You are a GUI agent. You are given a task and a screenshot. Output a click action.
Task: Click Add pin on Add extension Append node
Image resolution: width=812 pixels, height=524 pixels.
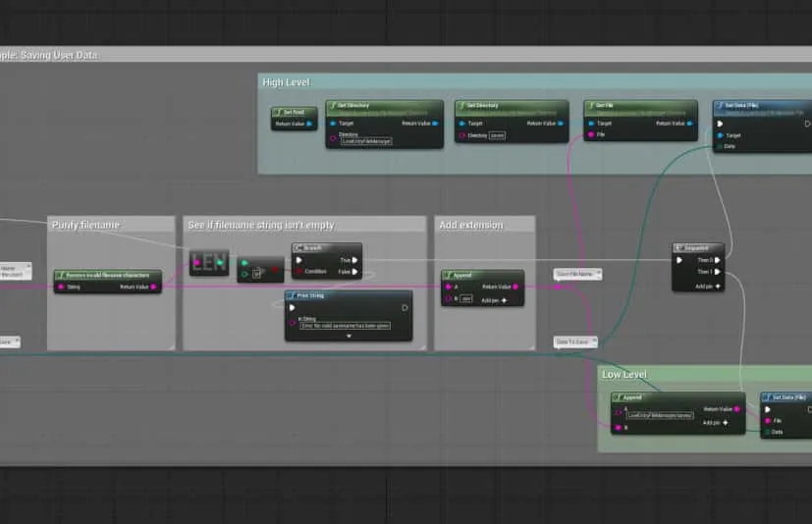pyautogui.click(x=502, y=299)
